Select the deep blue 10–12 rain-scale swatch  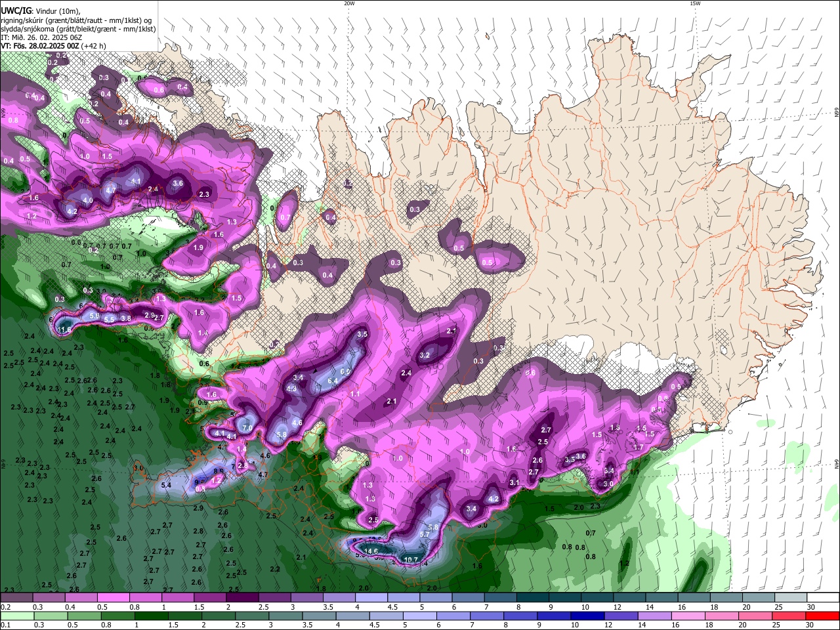tap(588, 616)
